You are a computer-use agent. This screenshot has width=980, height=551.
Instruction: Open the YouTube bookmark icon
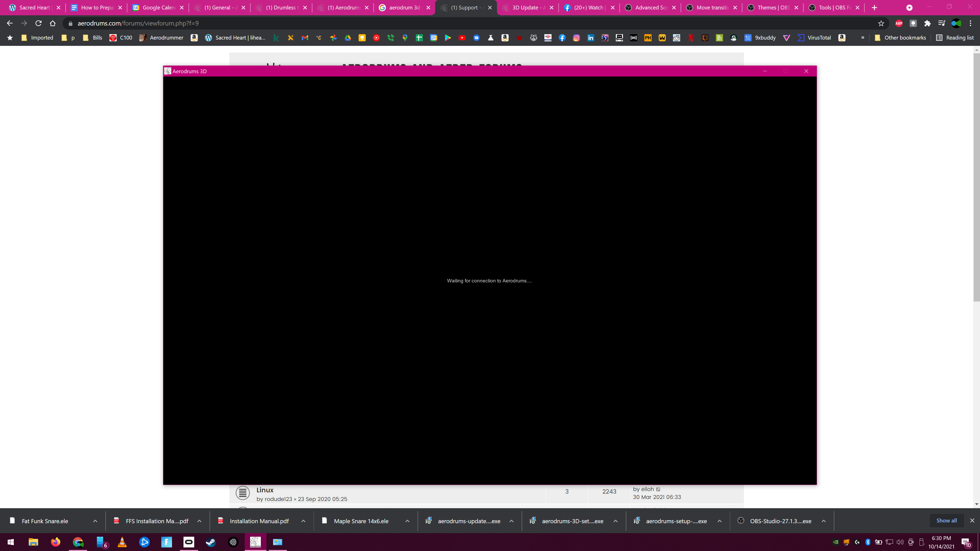pos(462,38)
